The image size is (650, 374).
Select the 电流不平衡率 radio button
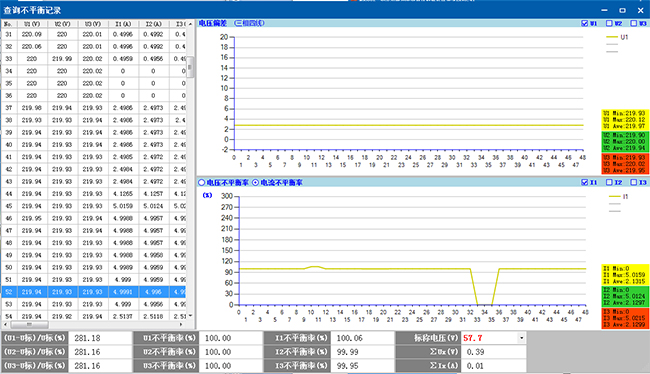256,182
